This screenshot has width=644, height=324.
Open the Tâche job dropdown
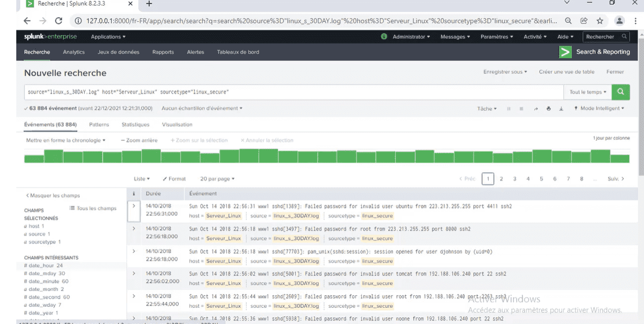[487, 109]
